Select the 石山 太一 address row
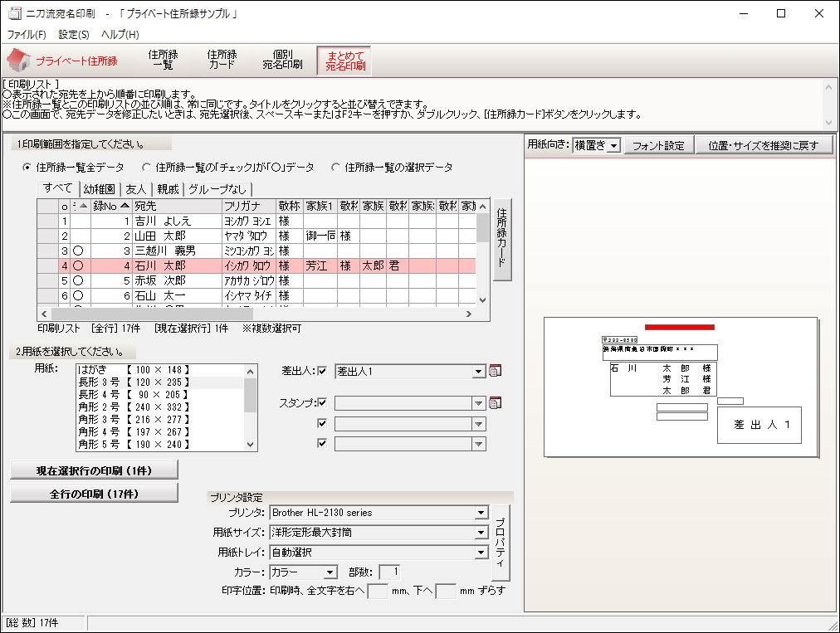The width and height of the screenshot is (840, 633). [256, 295]
